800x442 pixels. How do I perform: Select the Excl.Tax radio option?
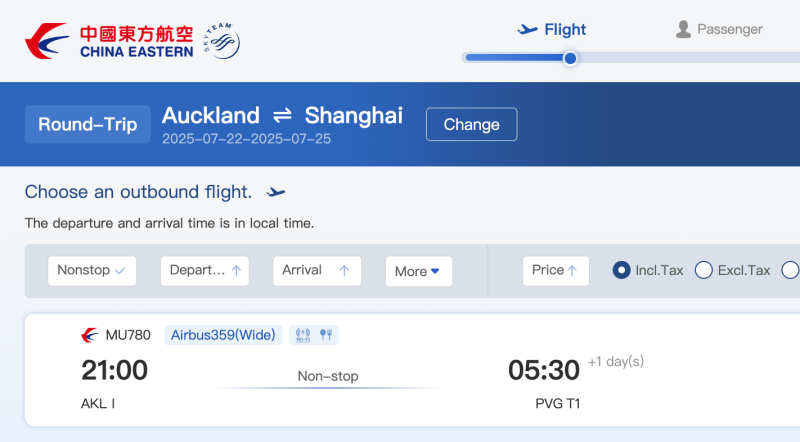[x=704, y=270]
